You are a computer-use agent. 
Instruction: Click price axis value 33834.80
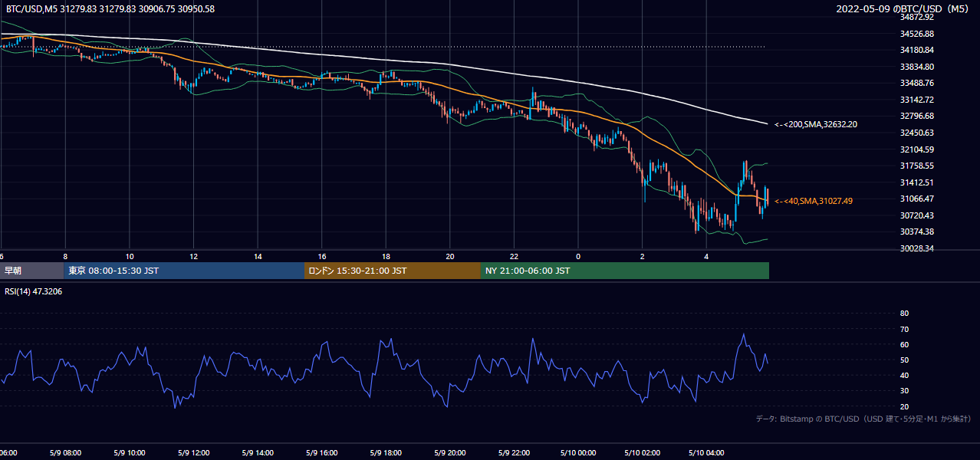pos(916,67)
